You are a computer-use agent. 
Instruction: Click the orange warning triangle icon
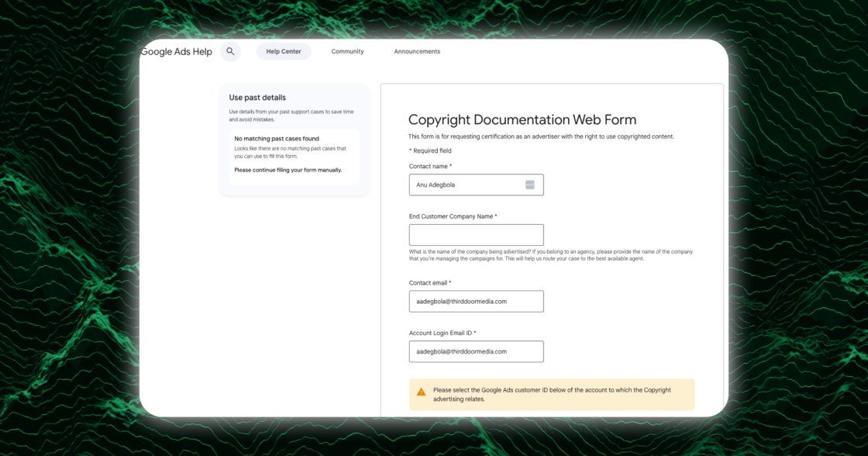[422, 392]
